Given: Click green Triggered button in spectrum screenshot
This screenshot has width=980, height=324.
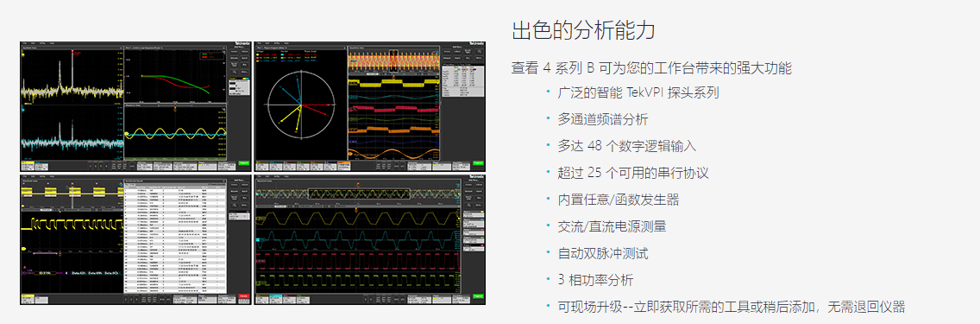Looking at the screenshot, I should pyautogui.click(x=244, y=164).
